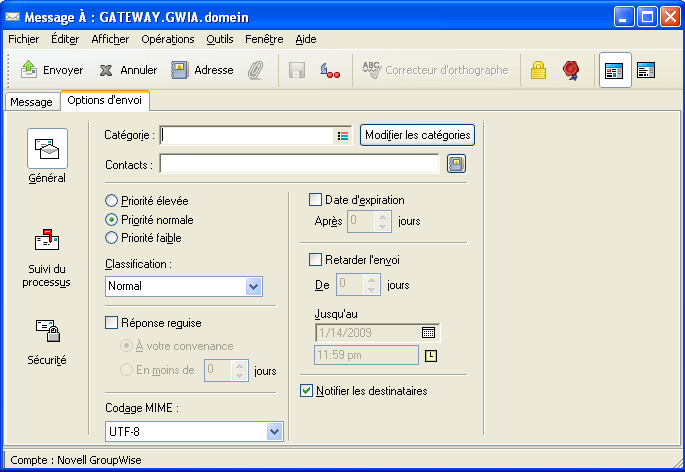Open the Sécurité options section icon
The image size is (685, 472).
tap(48, 330)
